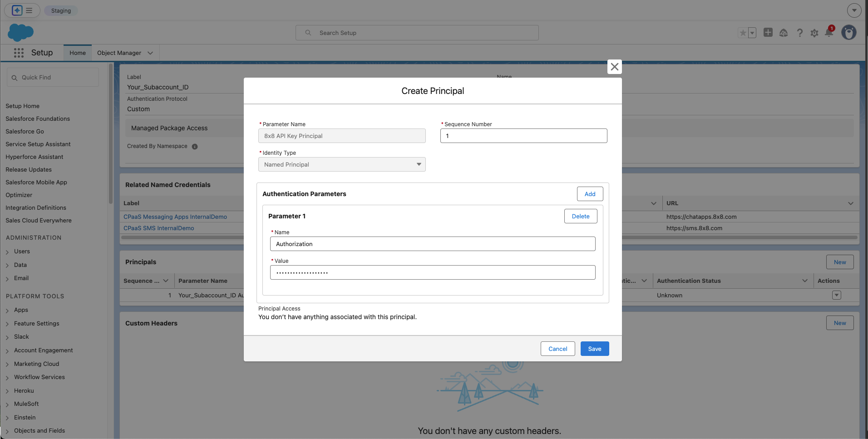Open the global add (plus) icon

[x=768, y=33]
